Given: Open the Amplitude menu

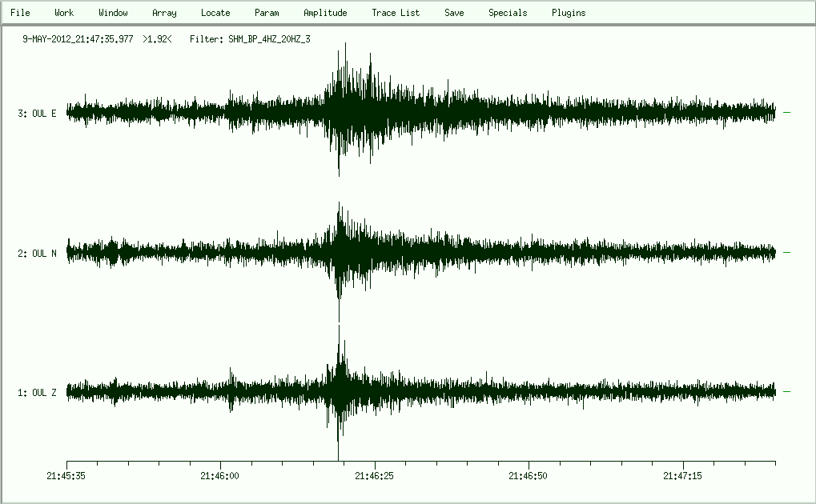Looking at the screenshot, I should tap(325, 13).
